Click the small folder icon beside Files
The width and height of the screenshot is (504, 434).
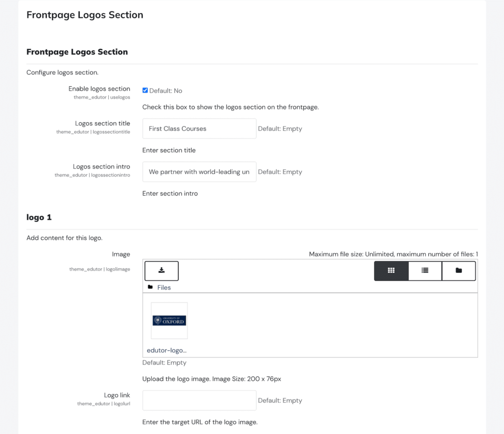point(150,287)
